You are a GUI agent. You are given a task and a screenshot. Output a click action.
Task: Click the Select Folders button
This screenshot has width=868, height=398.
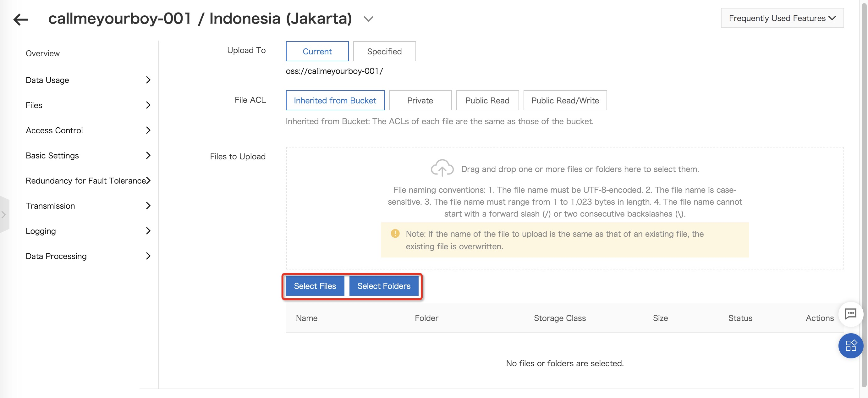point(383,286)
